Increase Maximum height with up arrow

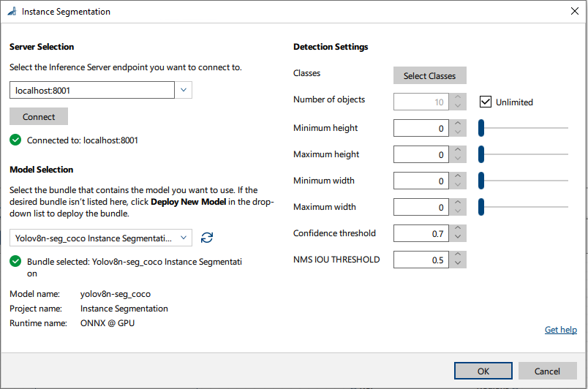click(458, 149)
